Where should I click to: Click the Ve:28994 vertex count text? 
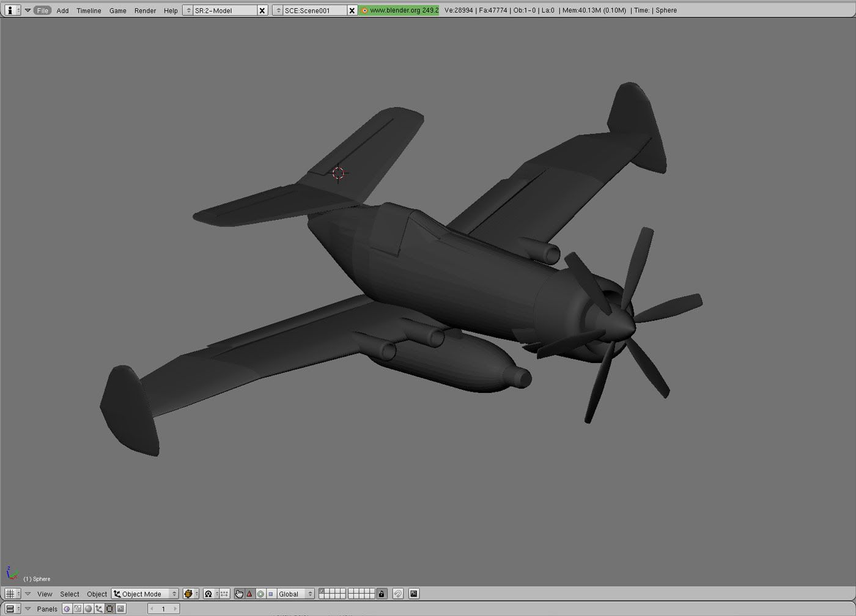click(459, 10)
